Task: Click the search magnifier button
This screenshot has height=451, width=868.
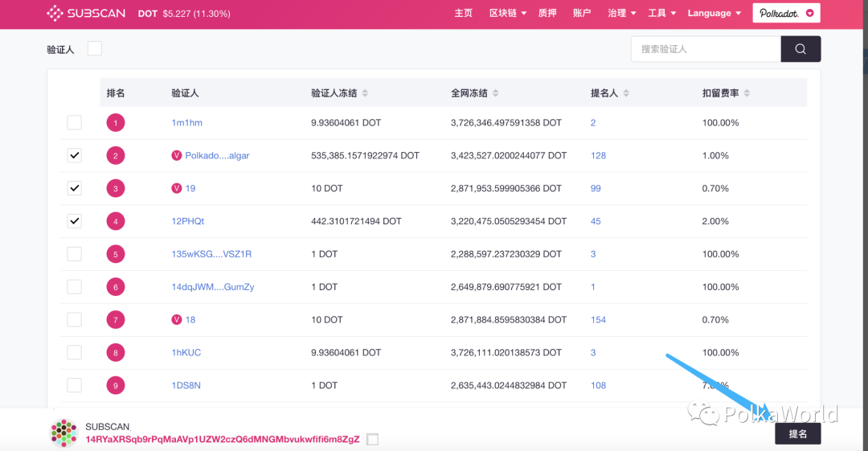Action: (800, 49)
